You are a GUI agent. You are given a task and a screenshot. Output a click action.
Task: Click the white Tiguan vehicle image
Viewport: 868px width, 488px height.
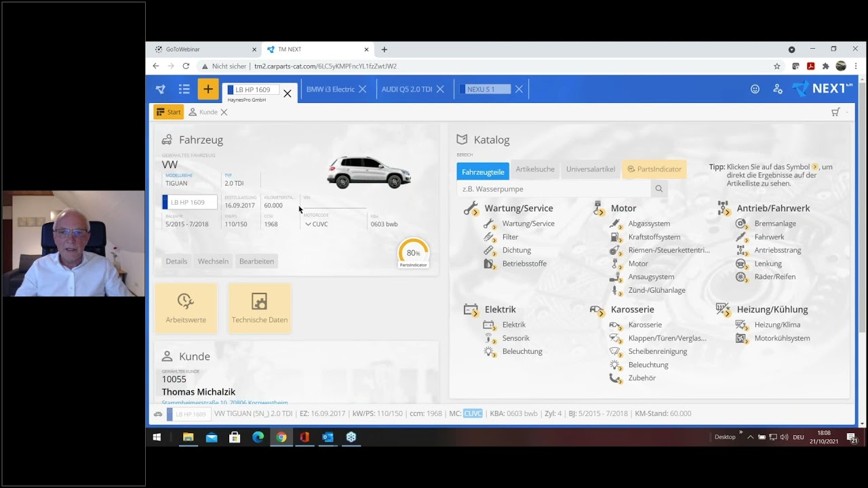coord(369,172)
